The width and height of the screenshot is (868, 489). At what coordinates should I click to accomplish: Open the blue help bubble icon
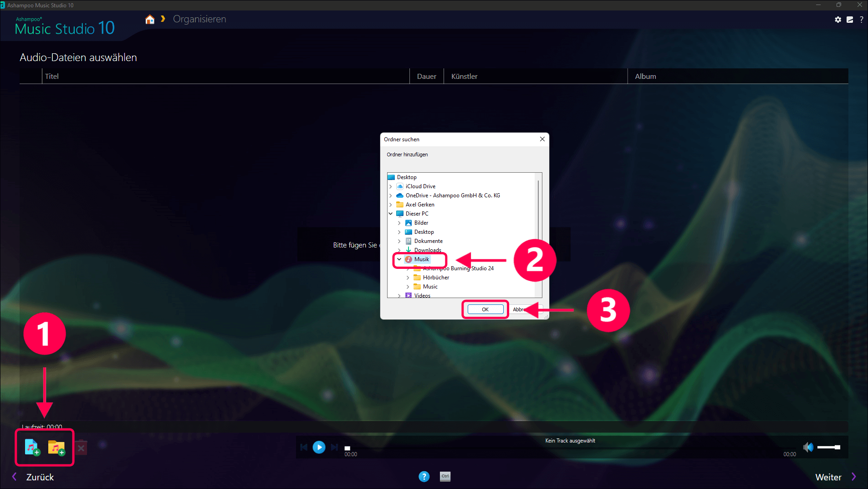(424, 477)
